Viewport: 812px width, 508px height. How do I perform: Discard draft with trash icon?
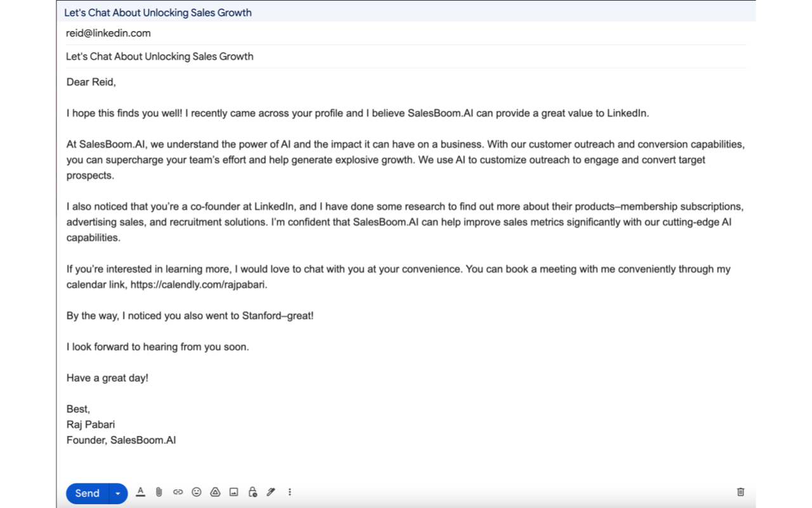tap(740, 492)
